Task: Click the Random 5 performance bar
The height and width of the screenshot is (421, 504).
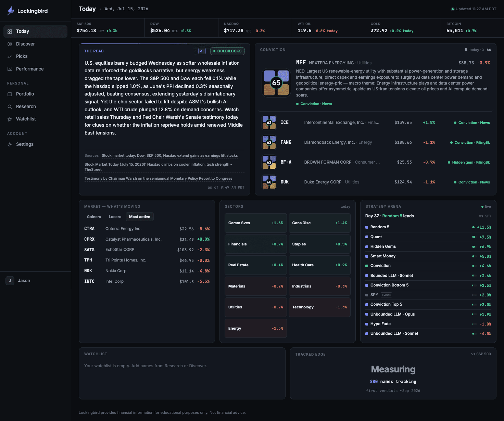Action: [474, 227]
